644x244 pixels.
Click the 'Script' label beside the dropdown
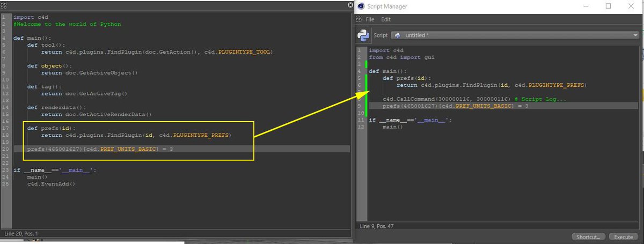pyautogui.click(x=380, y=35)
